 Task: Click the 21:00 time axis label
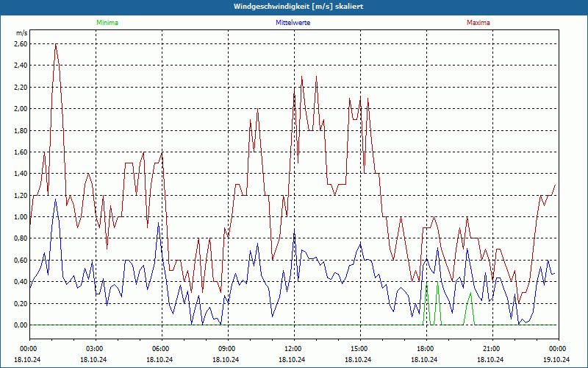[492, 349]
